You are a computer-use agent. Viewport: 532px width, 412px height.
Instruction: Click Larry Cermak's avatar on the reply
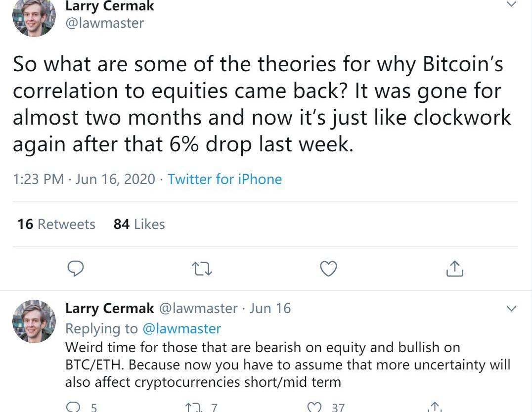[34, 321]
